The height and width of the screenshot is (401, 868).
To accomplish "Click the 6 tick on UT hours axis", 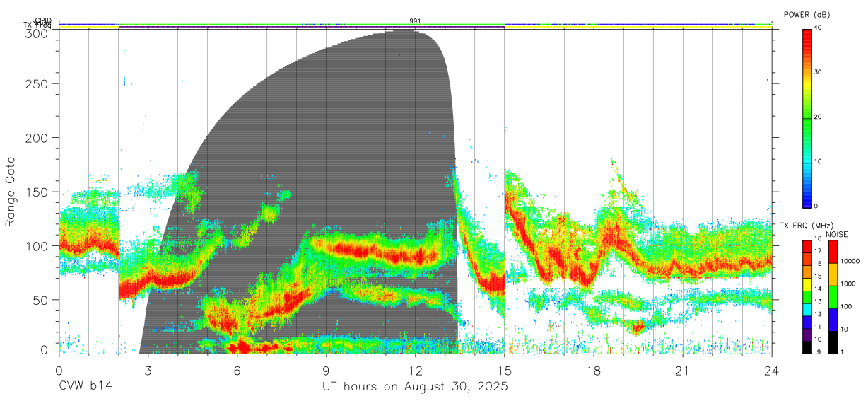I will coord(237,370).
